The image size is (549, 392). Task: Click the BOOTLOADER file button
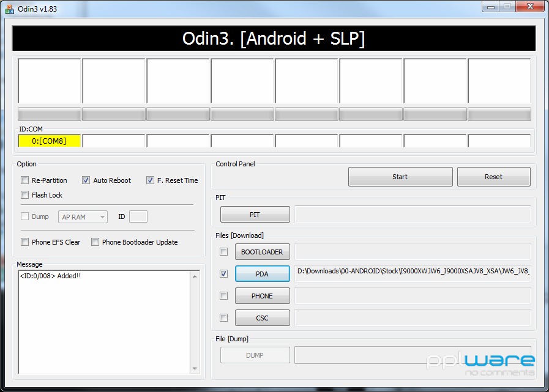(x=262, y=252)
